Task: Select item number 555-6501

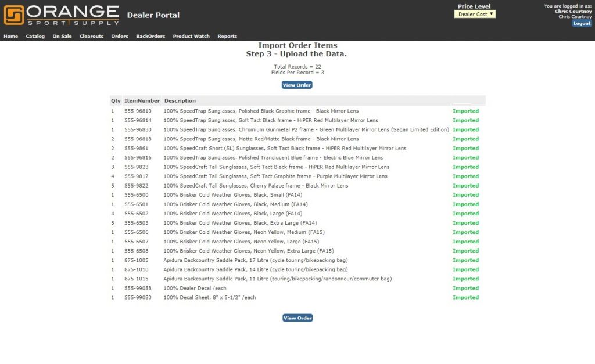Action: pyautogui.click(x=136, y=204)
